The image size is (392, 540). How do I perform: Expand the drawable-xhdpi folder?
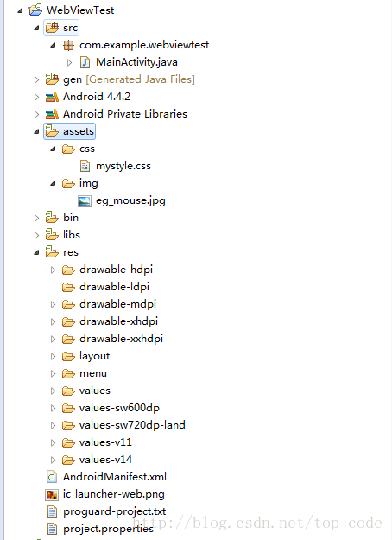click(x=53, y=321)
